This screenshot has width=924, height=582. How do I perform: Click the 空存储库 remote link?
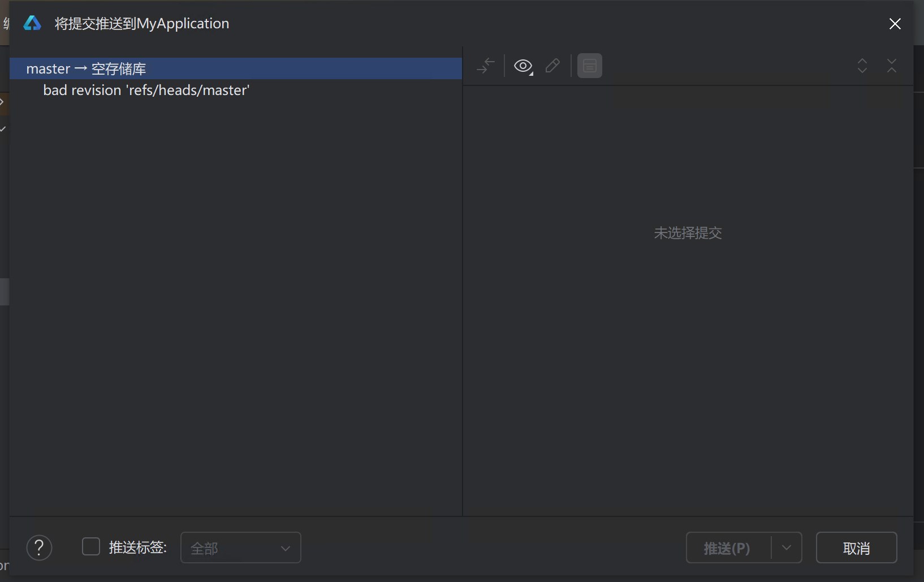tap(119, 69)
